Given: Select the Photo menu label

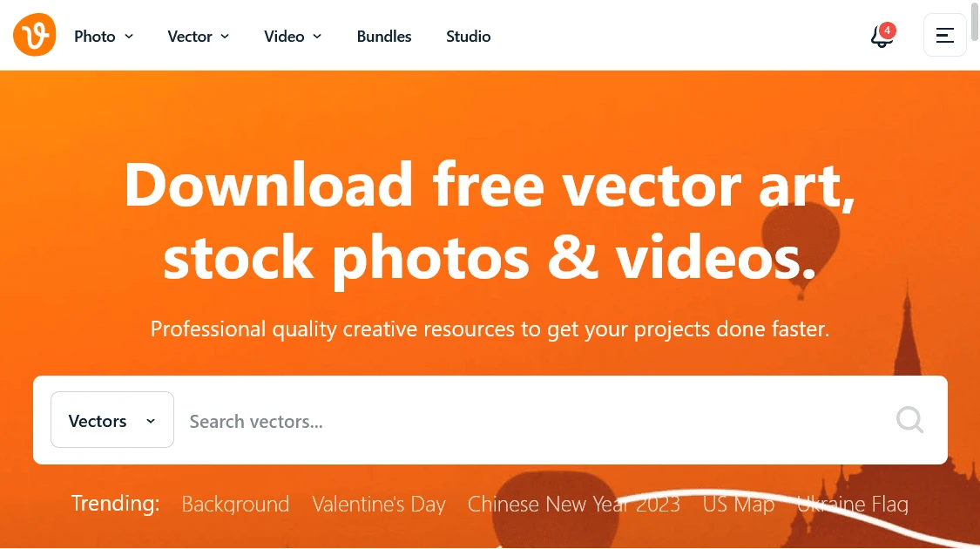Looking at the screenshot, I should [95, 37].
